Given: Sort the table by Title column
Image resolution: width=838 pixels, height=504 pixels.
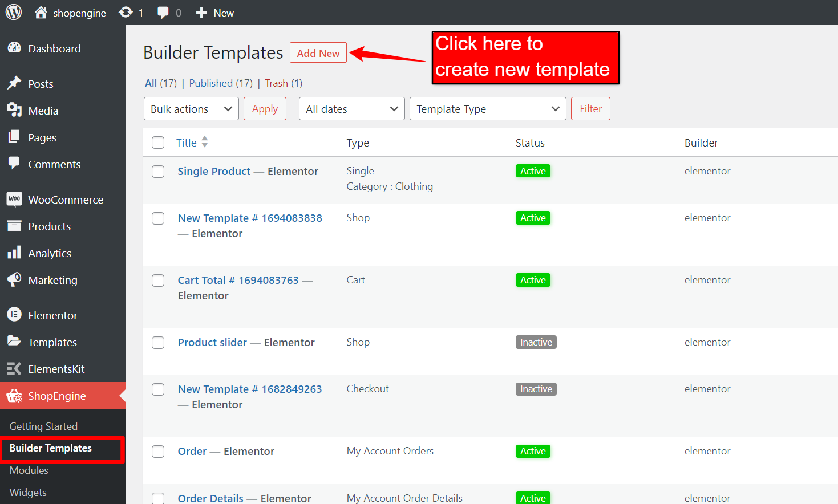Looking at the screenshot, I should [x=187, y=143].
